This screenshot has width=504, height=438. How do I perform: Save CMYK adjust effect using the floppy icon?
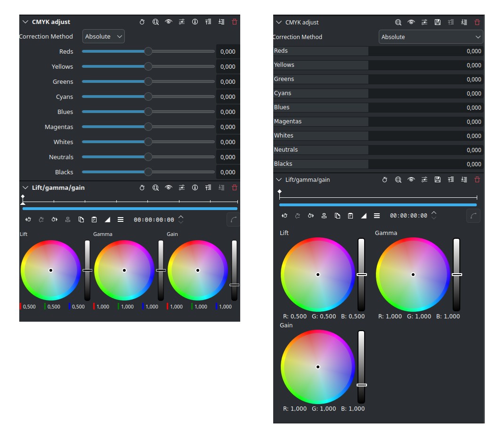438,22
